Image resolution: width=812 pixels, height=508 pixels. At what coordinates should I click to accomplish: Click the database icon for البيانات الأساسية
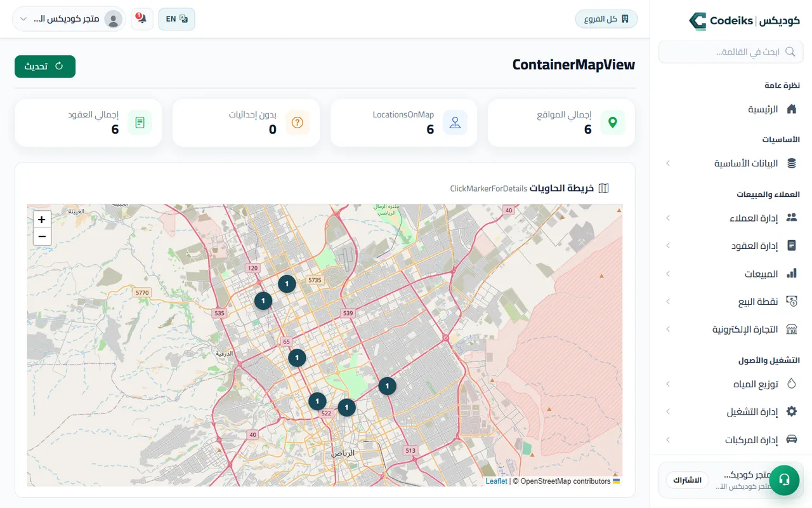point(791,164)
